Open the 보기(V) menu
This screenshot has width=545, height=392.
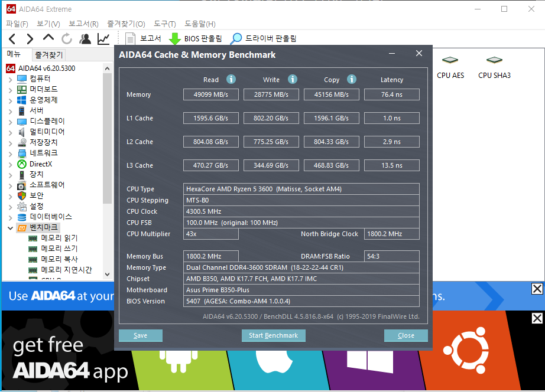point(48,24)
